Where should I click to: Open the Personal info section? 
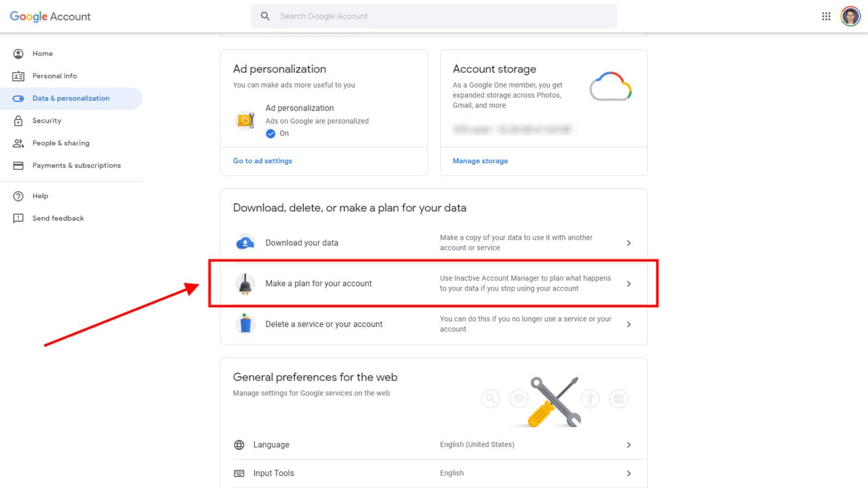(x=71, y=76)
